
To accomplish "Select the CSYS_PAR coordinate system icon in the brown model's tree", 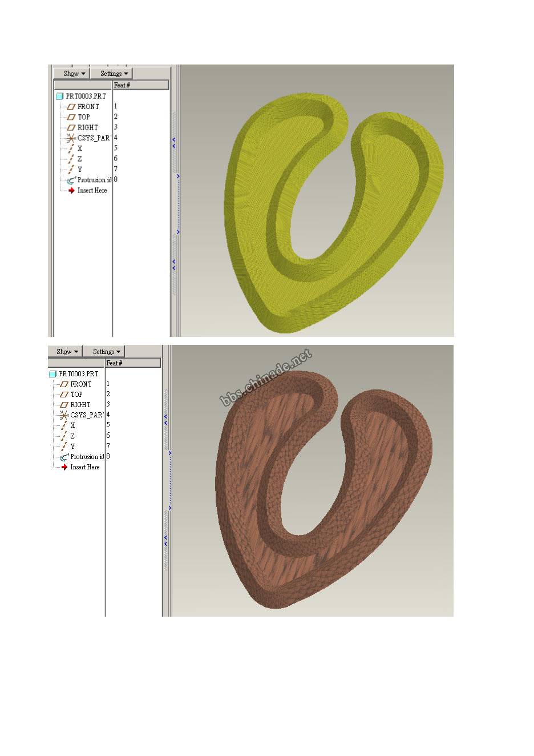I will pyautogui.click(x=64, y=415).
